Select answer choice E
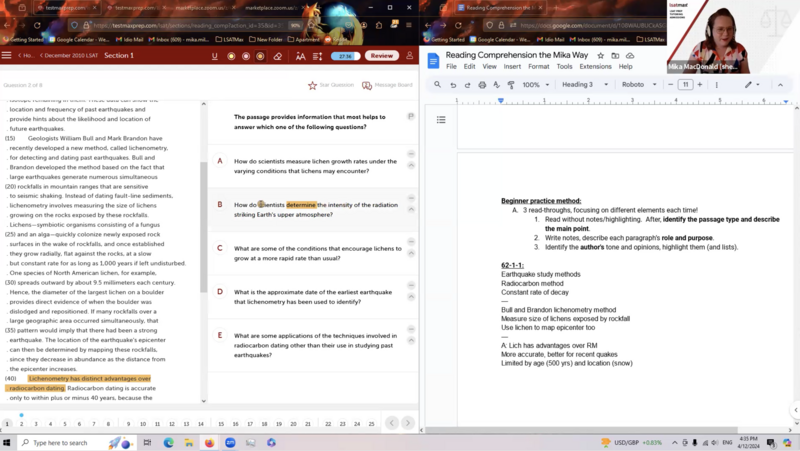800x451 pixels. tap(220, 335)
